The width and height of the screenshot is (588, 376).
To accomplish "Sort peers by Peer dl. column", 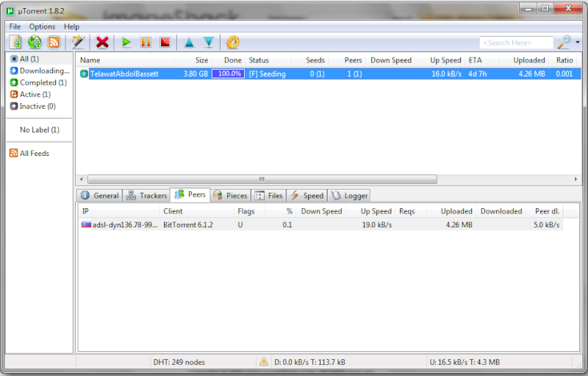I will pyautogui.click(x=544, y=211).
